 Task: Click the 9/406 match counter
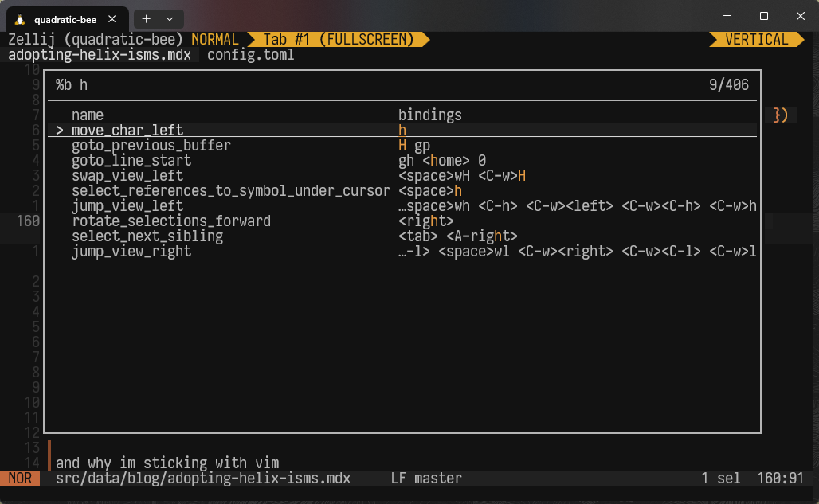729,84
